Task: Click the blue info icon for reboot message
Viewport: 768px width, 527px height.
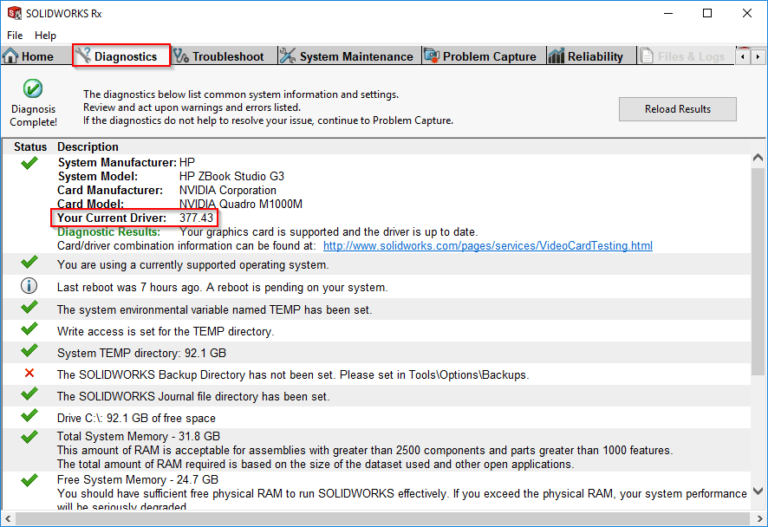Action: pos(29,286)
